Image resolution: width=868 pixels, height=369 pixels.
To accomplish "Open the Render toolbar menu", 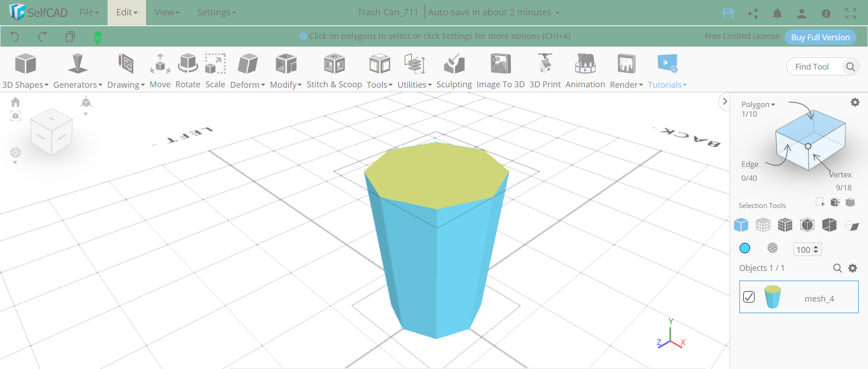I will tap(626, 71).
